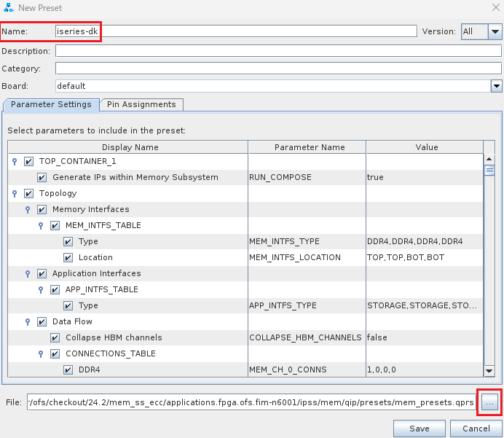Screen dimensions: 504x438
Task: Collapse the Data Flow tree node
Action: tap(28, 322)
